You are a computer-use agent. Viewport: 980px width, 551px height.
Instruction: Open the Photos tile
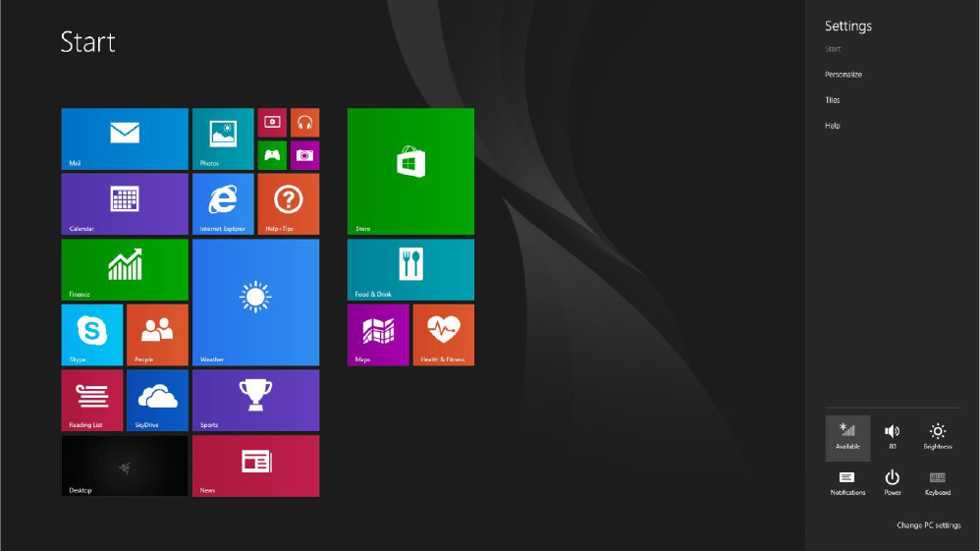[x=223, y=138]
